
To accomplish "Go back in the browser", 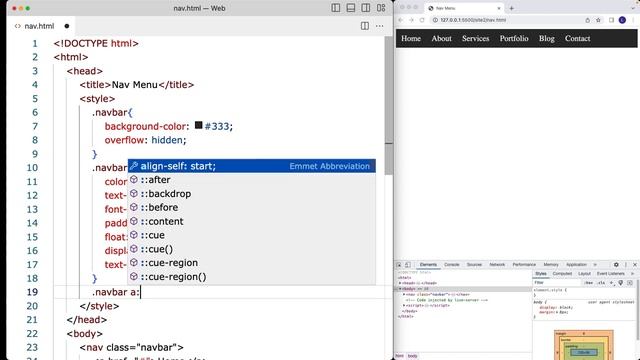I will (400, 20).
